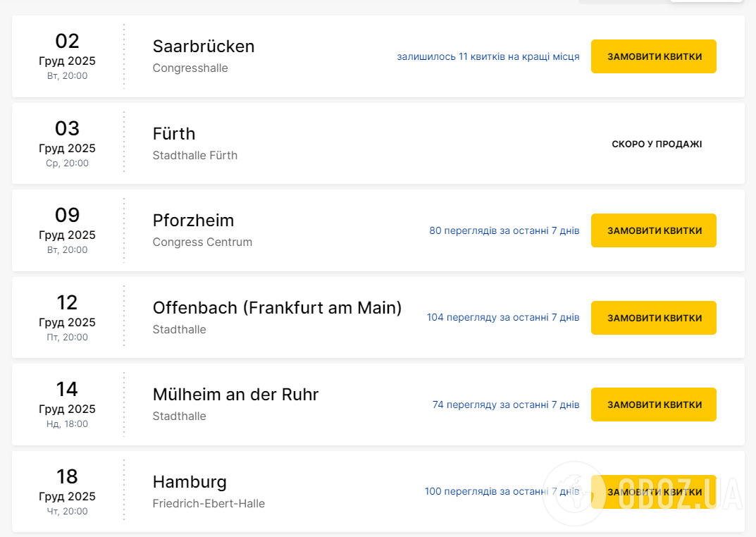Order tickets for the Hamburg show
This screenshot has height=537, width=756.
click(653, 491)
